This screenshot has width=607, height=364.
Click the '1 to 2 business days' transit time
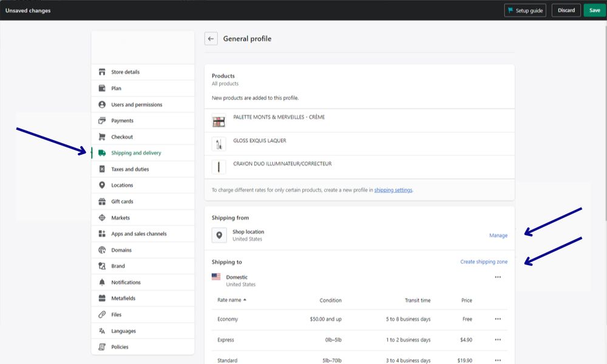(408, 340)
